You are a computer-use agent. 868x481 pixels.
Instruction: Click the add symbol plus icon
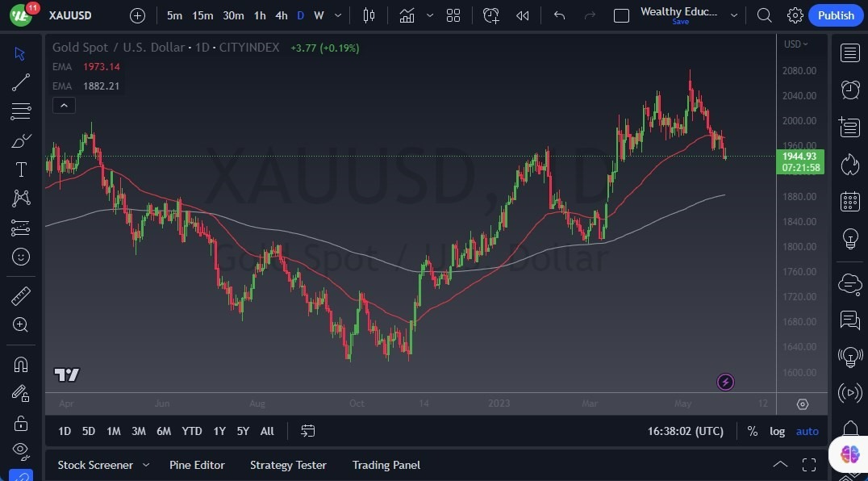coord(137,15)
